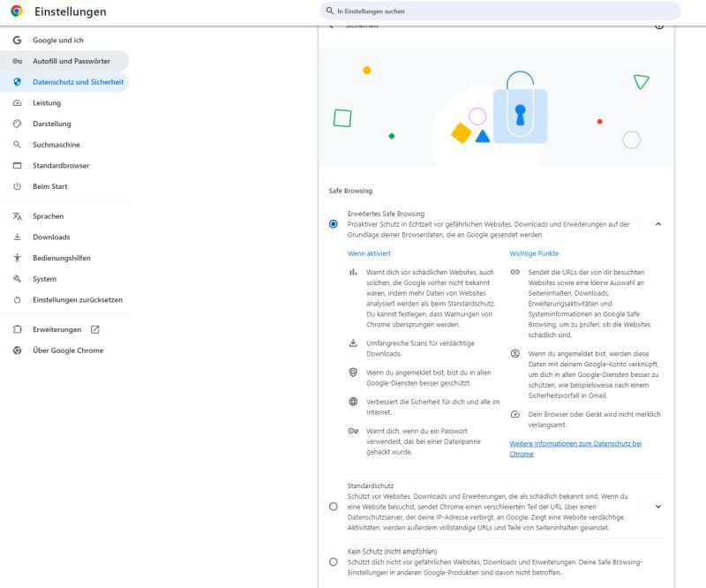Click the accessibility icon next to Bedienungshilfen

pyautogui.click(x=17, y=258)
